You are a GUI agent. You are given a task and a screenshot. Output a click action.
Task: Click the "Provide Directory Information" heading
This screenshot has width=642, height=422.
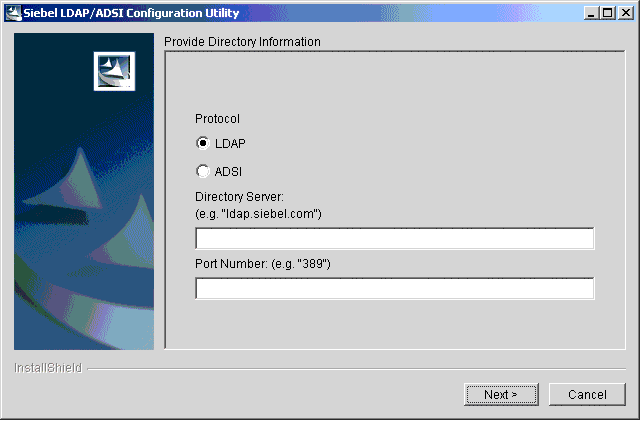pos(242,42)
